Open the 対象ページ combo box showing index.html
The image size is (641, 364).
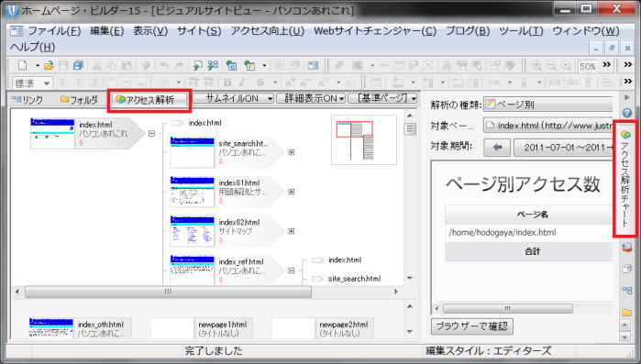(x=547, y=126)
